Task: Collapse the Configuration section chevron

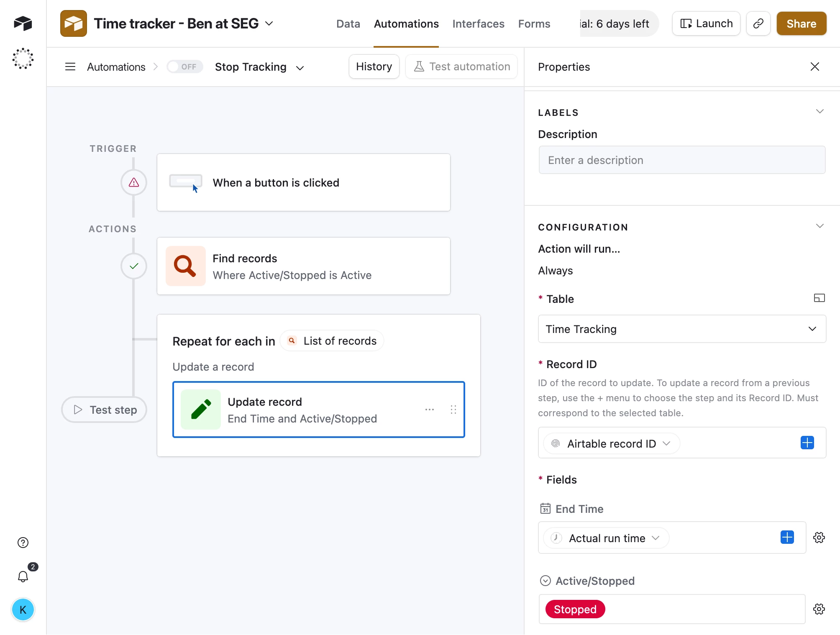Action: pos(820,226)
